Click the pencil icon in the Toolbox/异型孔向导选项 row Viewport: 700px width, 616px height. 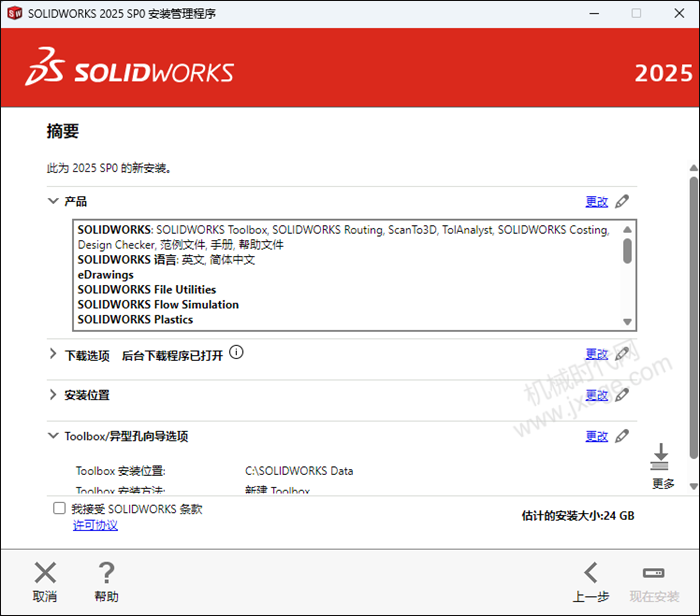622,436
